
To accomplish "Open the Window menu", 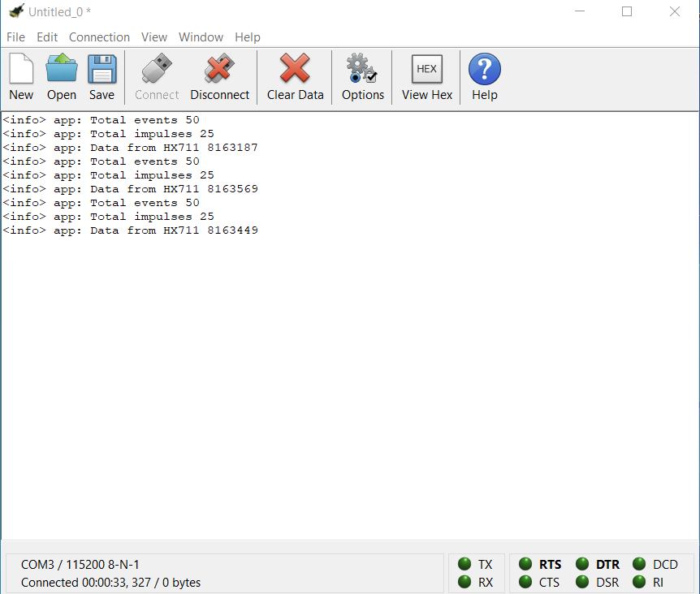I will [x=201, y=37].
